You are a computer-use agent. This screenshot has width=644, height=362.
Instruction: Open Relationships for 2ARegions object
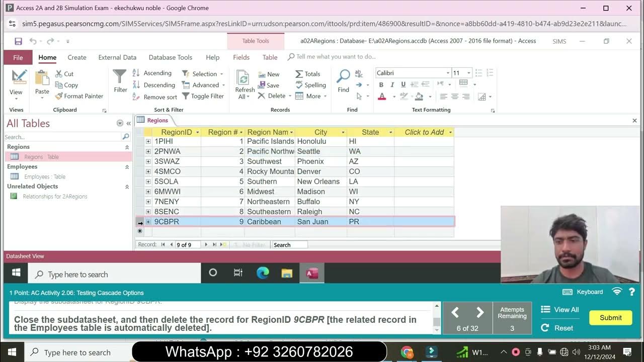click(x=49, y=196)
